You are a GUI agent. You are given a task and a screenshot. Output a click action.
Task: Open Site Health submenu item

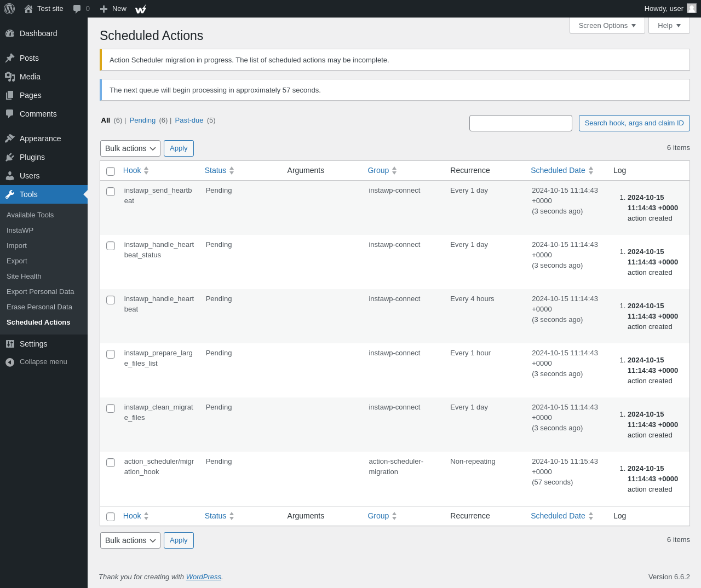(24, 276)
